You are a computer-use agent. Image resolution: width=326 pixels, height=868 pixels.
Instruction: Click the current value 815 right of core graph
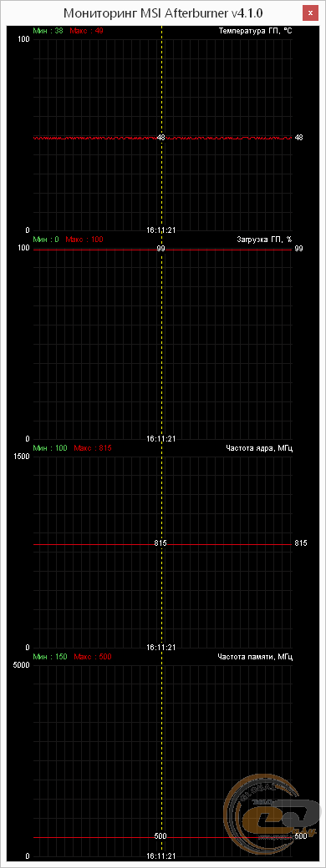(x=300, y=543)
